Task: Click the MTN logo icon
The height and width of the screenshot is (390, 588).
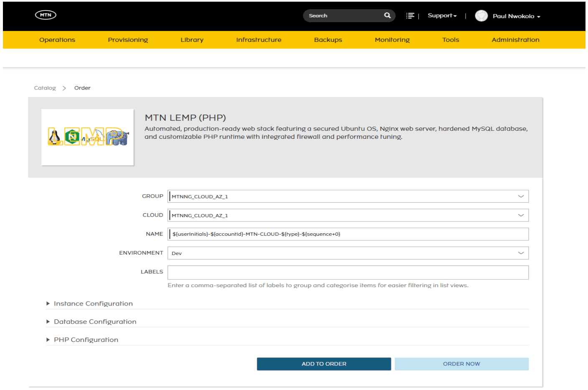Action: click(46, 15)
